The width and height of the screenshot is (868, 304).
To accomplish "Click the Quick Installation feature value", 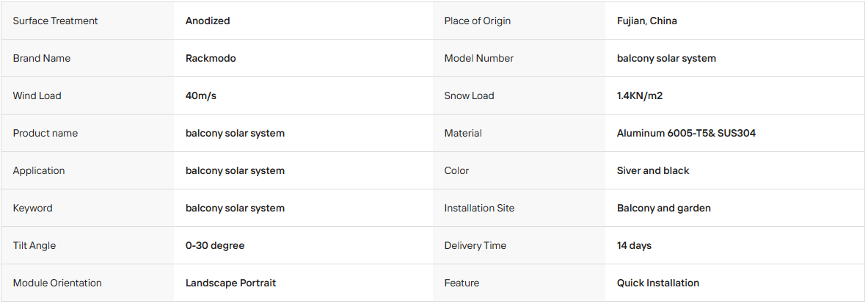I will [657, 283].
